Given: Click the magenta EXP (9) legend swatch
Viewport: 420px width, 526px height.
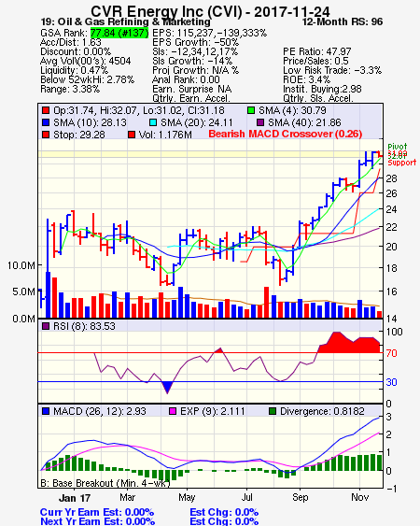Looking at the screenshot, I should [x=173, y=411].
